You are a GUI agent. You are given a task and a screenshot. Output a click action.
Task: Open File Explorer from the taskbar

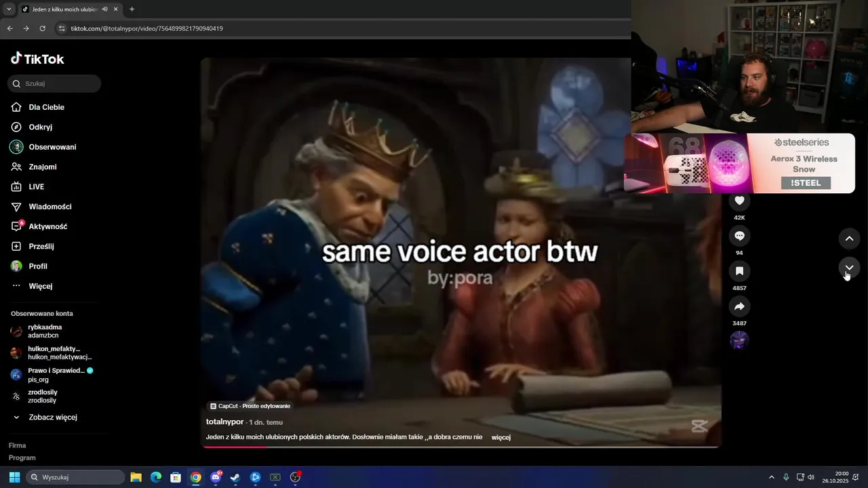coord(136,477)
